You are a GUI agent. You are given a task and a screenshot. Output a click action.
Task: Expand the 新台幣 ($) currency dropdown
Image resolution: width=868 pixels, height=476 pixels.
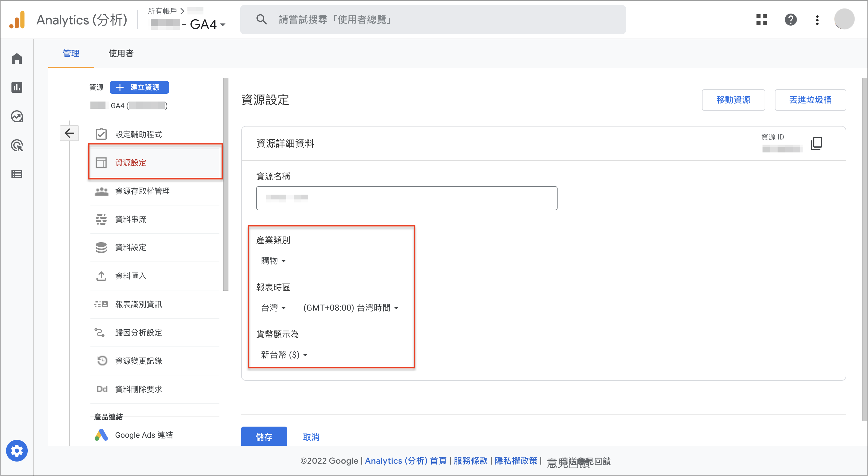tap(284, 355)
